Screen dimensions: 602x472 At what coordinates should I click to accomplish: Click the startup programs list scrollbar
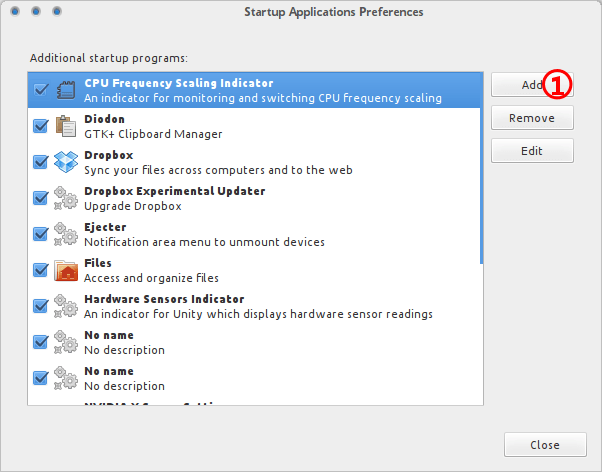481,168
